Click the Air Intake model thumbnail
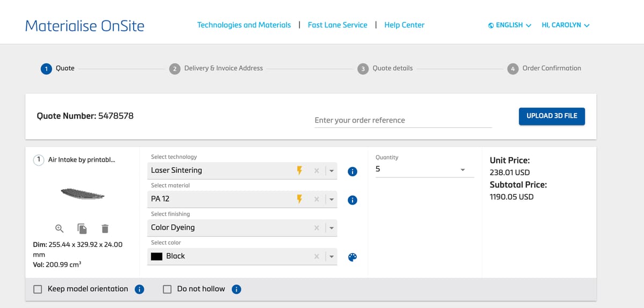 pos(82,193)
